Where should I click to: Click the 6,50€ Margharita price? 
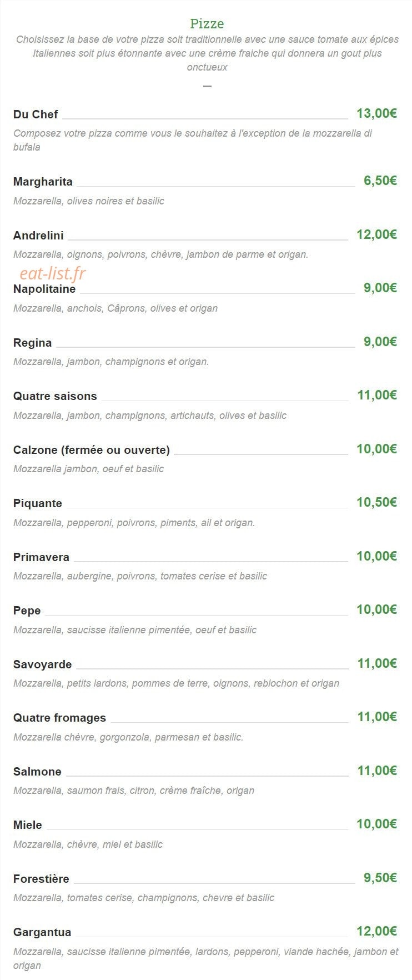pyautogui.click(x=380, y=181)
